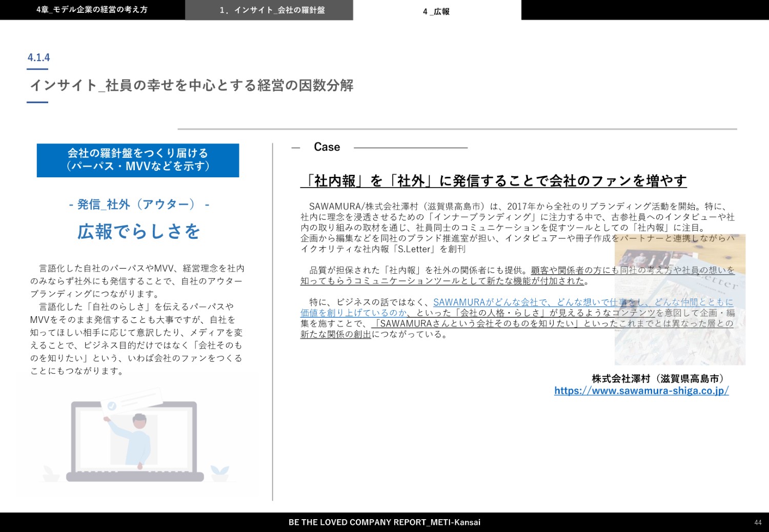Click the 広報でらしさを heading

pos(138,231)
